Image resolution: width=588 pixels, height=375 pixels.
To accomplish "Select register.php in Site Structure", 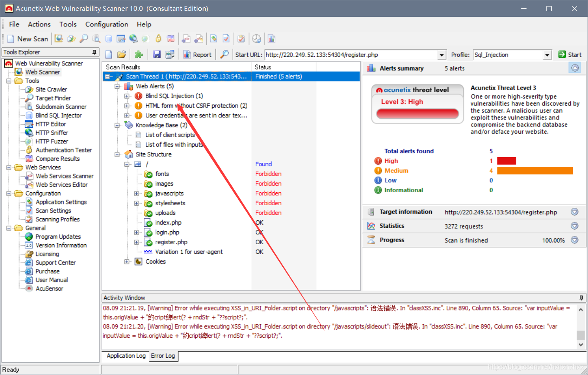I will (x=171, y=242).
